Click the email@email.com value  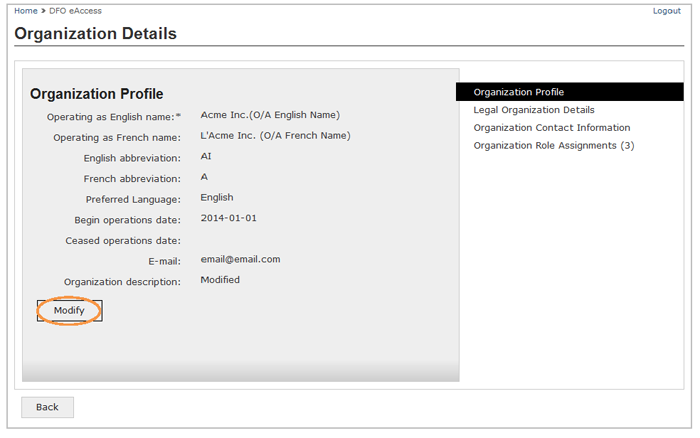(240, 259)
